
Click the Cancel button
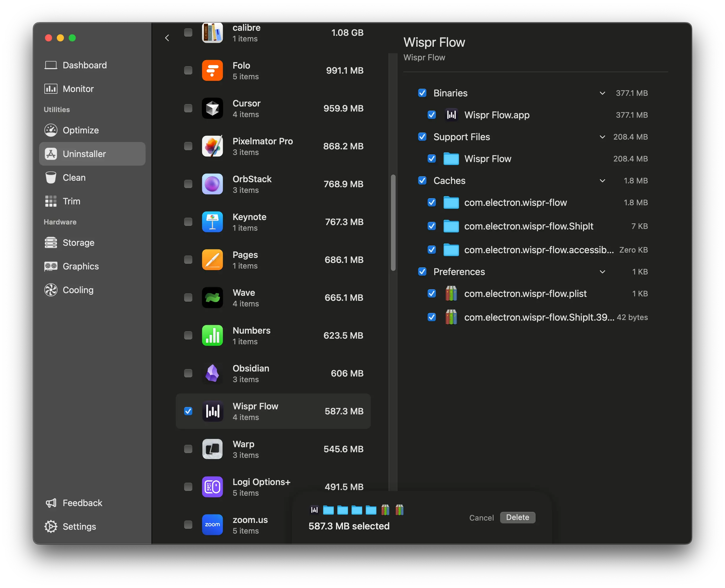click(x=481, y=518)
